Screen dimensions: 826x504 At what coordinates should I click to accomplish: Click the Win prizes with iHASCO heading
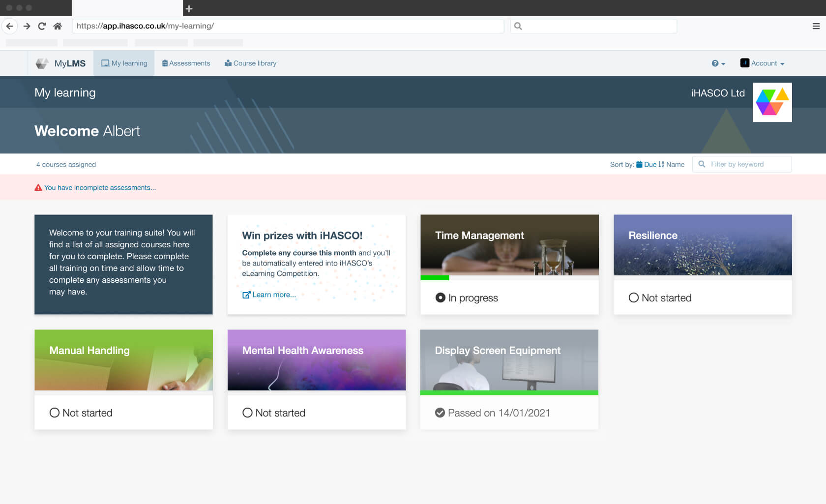point(302,236)
